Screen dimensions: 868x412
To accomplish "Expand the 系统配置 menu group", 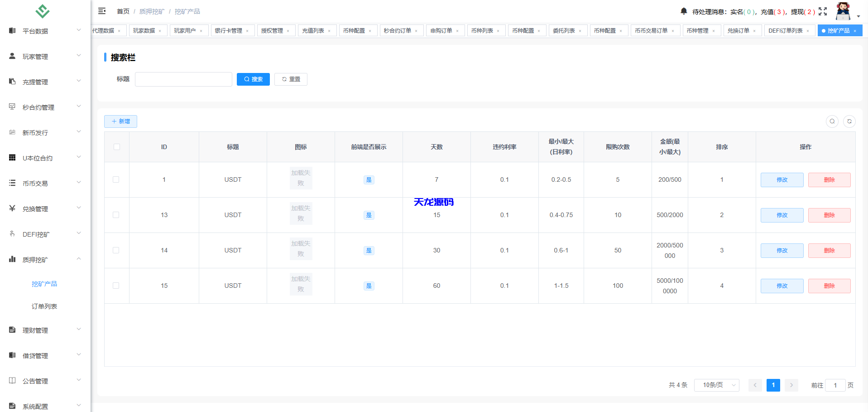I will pyautogui.click(x=35, y=406).
